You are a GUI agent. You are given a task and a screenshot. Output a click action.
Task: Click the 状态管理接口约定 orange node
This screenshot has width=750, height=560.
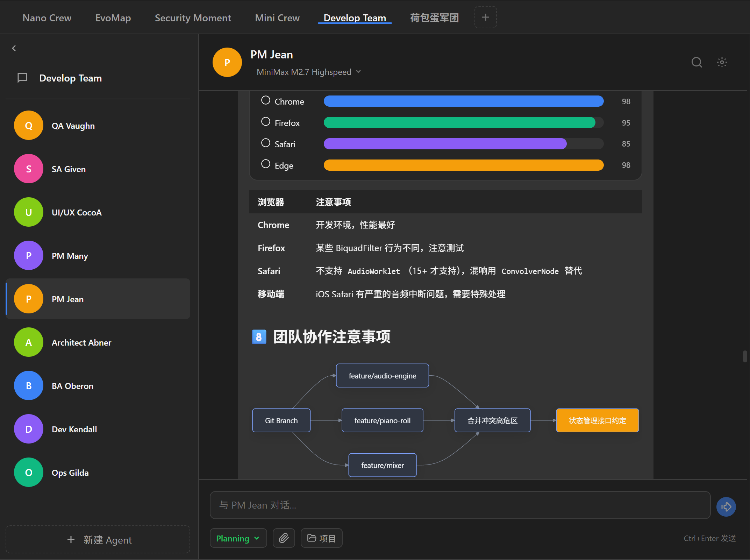point(597,420)
